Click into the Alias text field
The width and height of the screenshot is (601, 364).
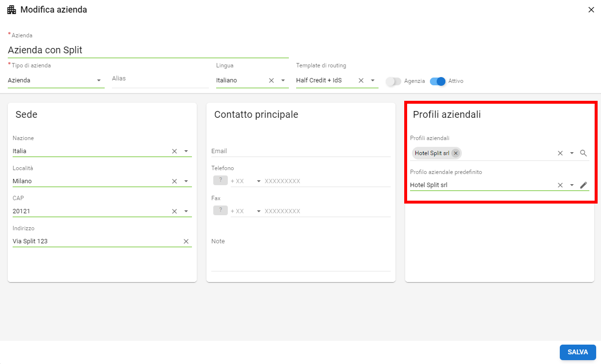160,79
